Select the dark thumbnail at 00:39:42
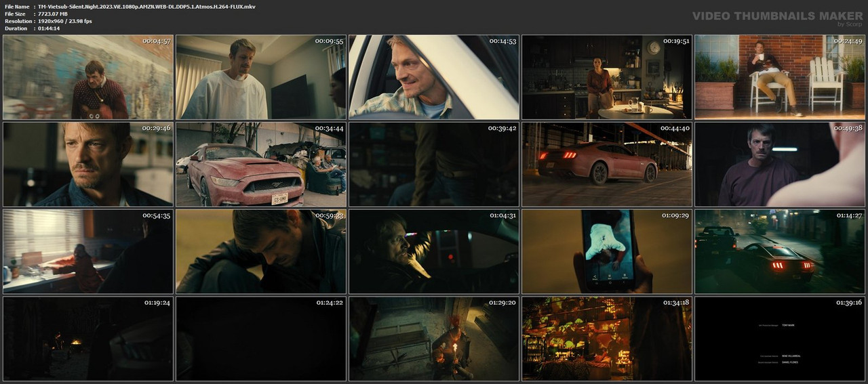 (x=434, y=165)
